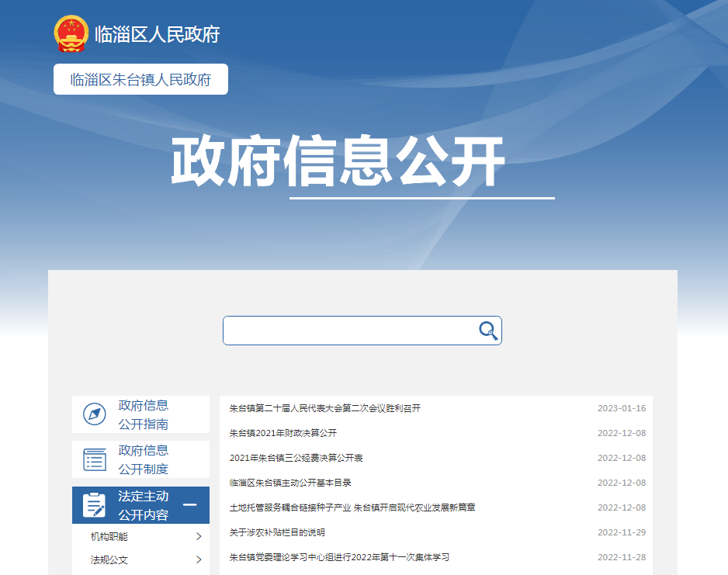This screenshot has height=575, width=728.
Task: Open 2021年朱台镇三公经费决算公开表 link
Action: tap(296, 458)
